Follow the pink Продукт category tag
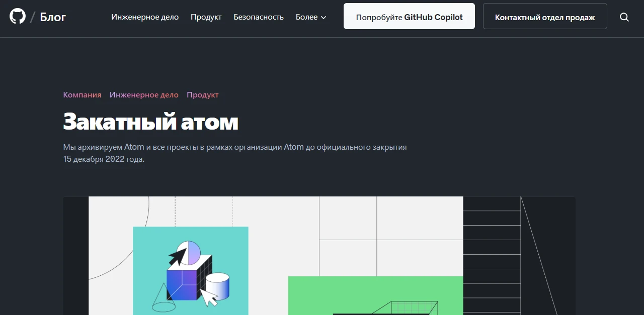The image size is (644, 315). click(x=203, y=94)
